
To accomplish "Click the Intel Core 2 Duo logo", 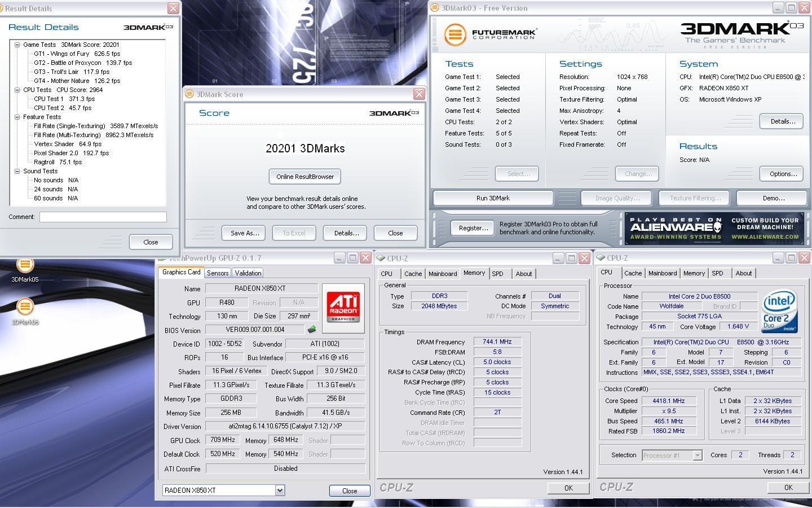I will pos(780,312).
